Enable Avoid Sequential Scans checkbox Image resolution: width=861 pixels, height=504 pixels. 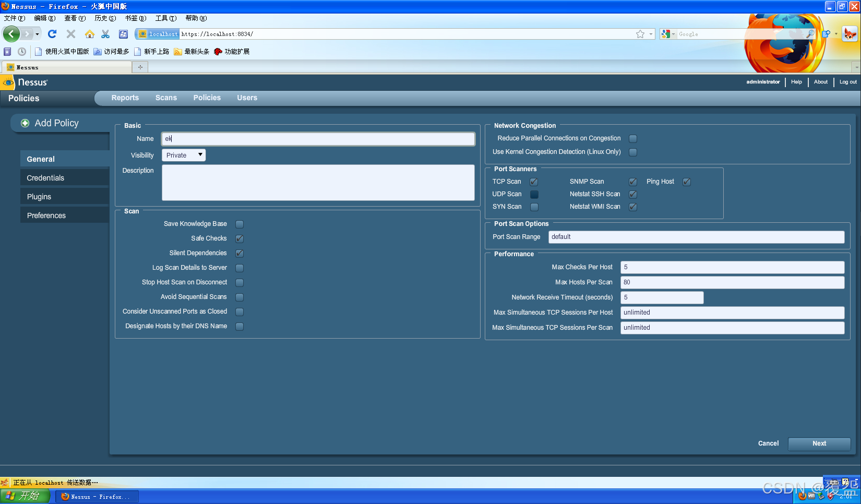[x=240, y=297]
